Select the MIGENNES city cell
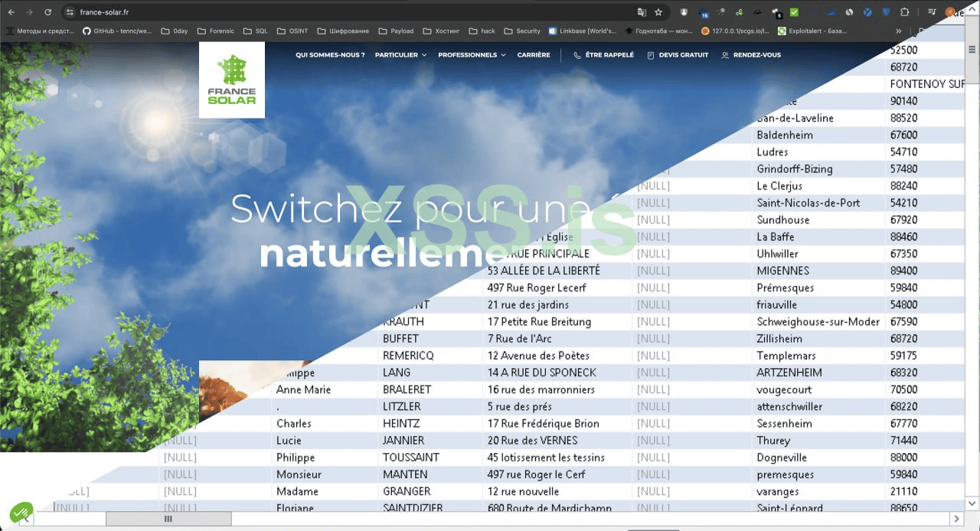Image resolution: width=980 pixels, height=531 pixels. tap(818, 271)
